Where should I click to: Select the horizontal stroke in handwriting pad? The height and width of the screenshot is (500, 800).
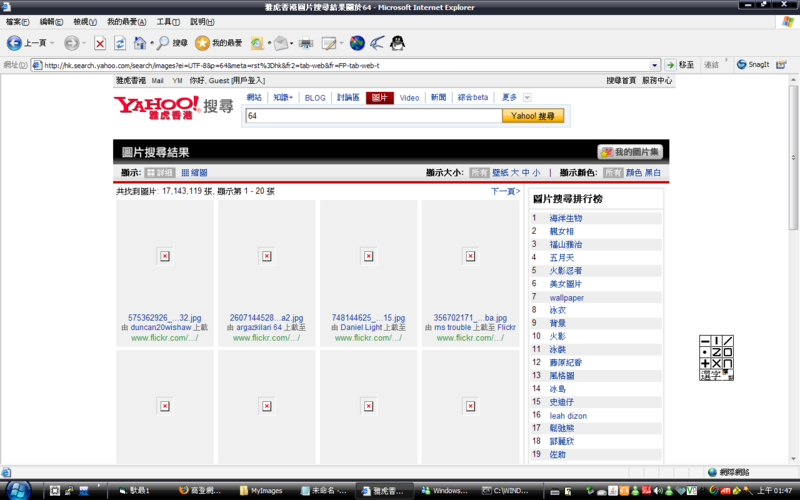705,341
